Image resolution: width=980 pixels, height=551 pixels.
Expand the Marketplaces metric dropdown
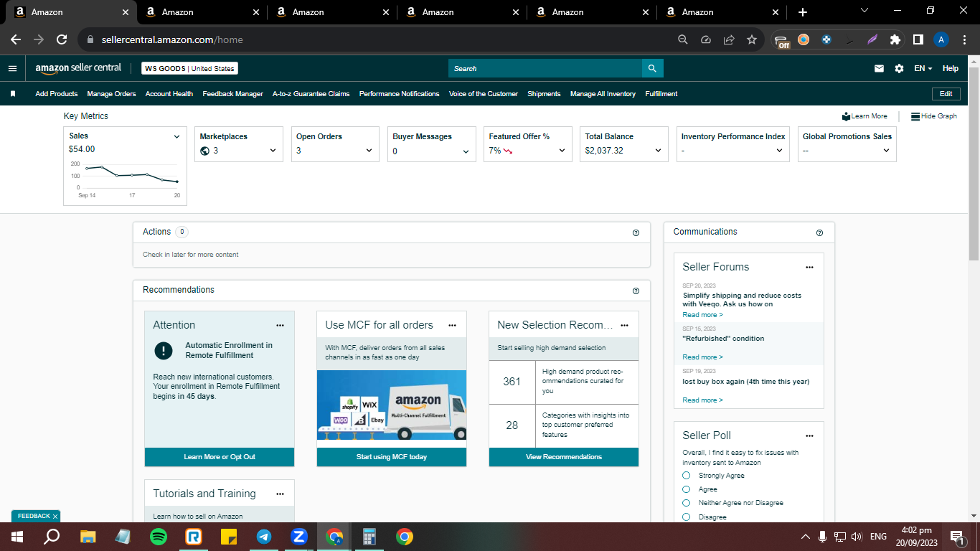click(273, 151)
